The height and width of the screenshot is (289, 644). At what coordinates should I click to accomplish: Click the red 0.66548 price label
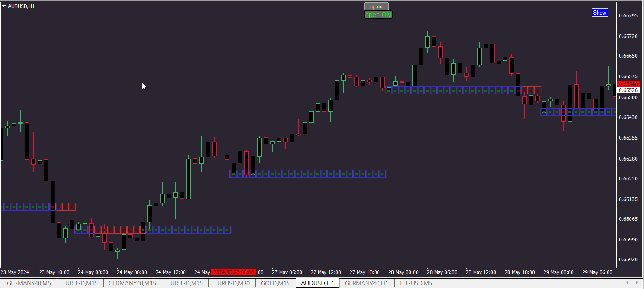(x=628, y=84)
